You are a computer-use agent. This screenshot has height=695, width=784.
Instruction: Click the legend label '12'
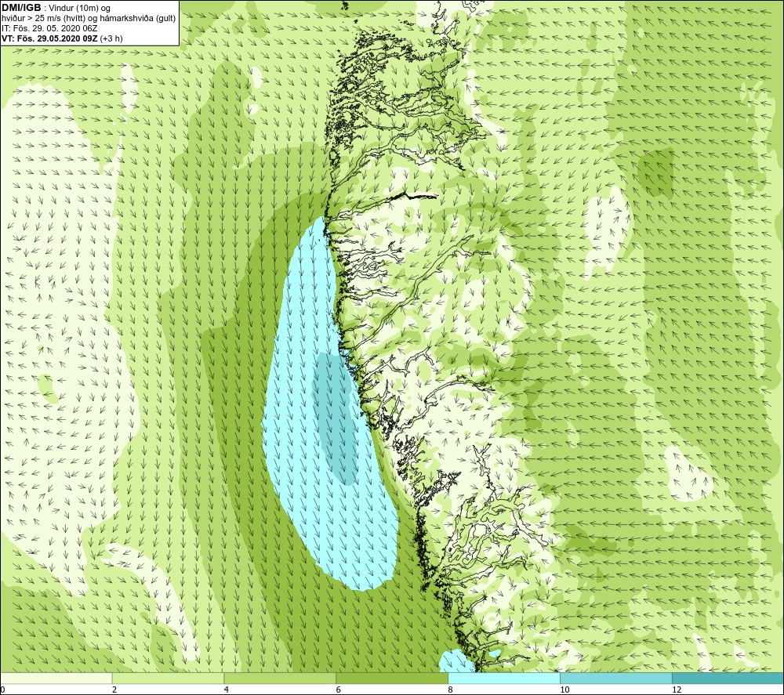pyautogui.click(x=677, y=690)
